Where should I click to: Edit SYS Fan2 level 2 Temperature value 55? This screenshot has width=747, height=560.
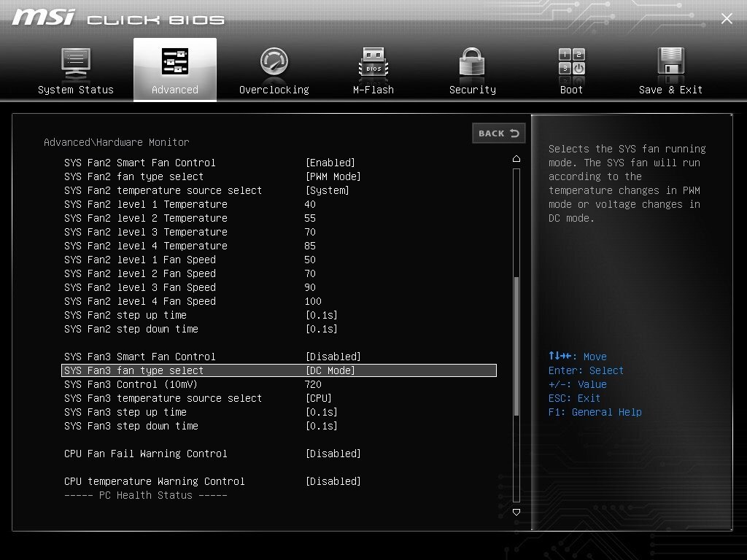310,218
